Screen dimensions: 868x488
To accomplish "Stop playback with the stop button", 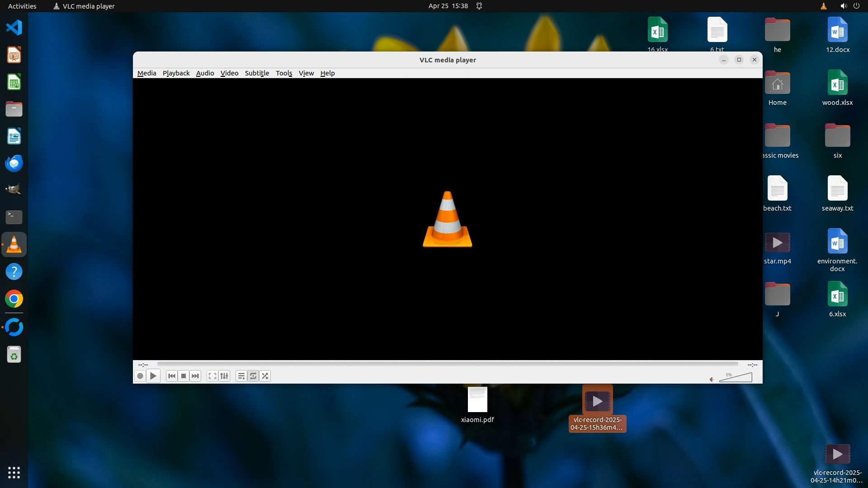I will [x=184, y=376].
